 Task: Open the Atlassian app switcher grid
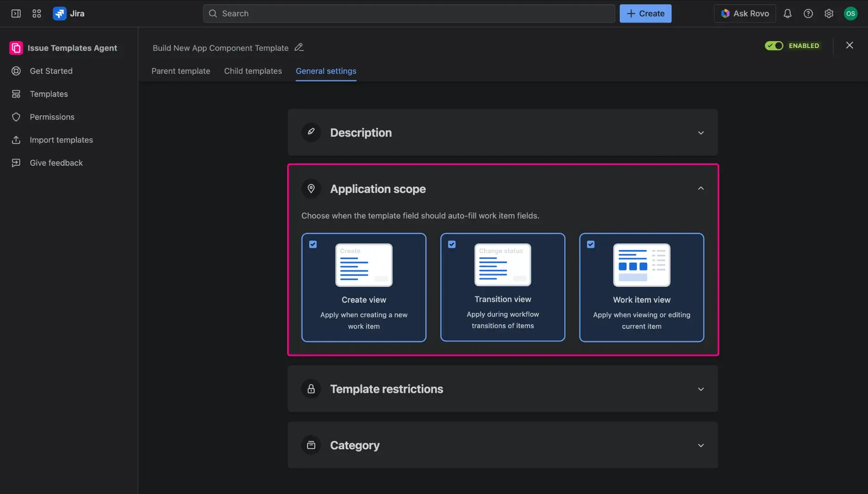point(37,14)
